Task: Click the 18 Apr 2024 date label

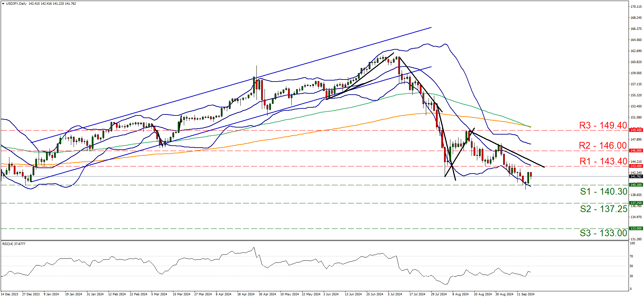Action: coord(246,294)
